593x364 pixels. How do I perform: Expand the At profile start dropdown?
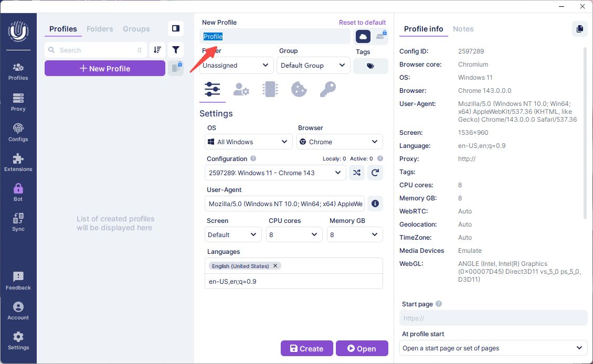[493, 348]
